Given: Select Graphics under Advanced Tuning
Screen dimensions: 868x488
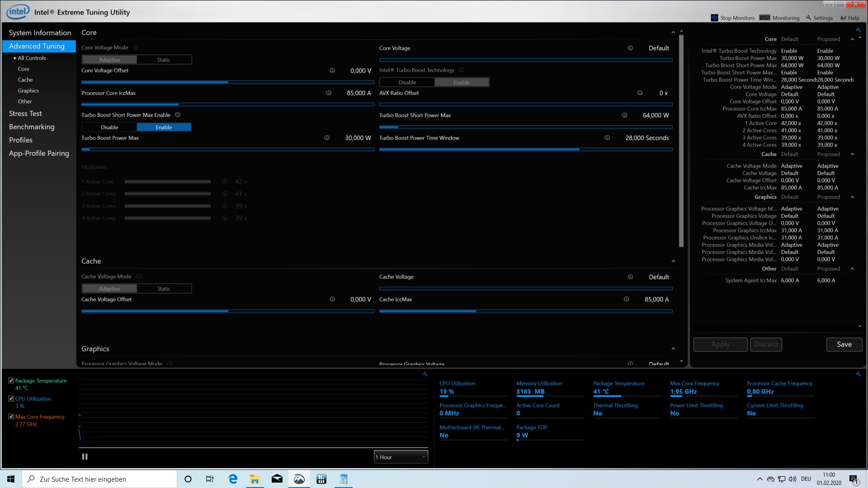Looking at the screenshot, I should 28,90.
